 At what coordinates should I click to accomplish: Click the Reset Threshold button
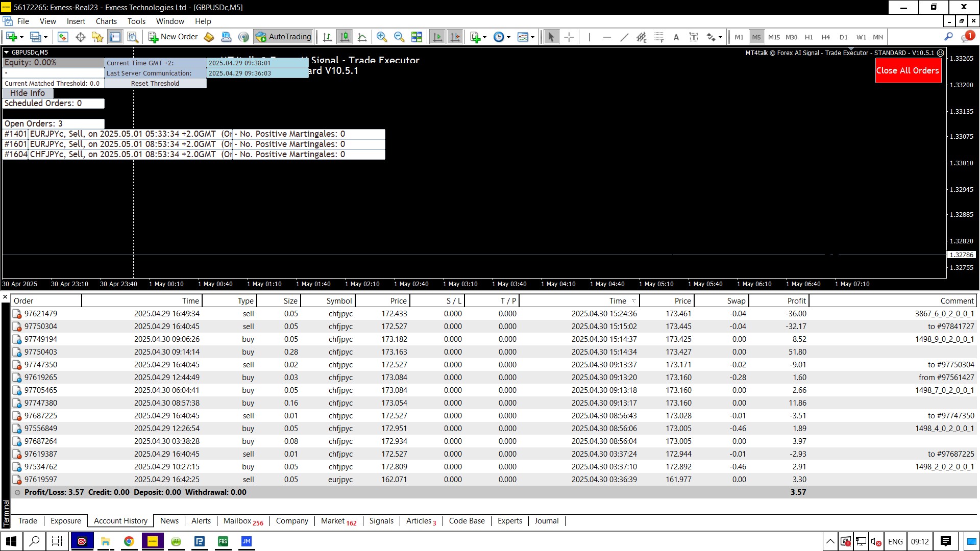pos(155,83)
